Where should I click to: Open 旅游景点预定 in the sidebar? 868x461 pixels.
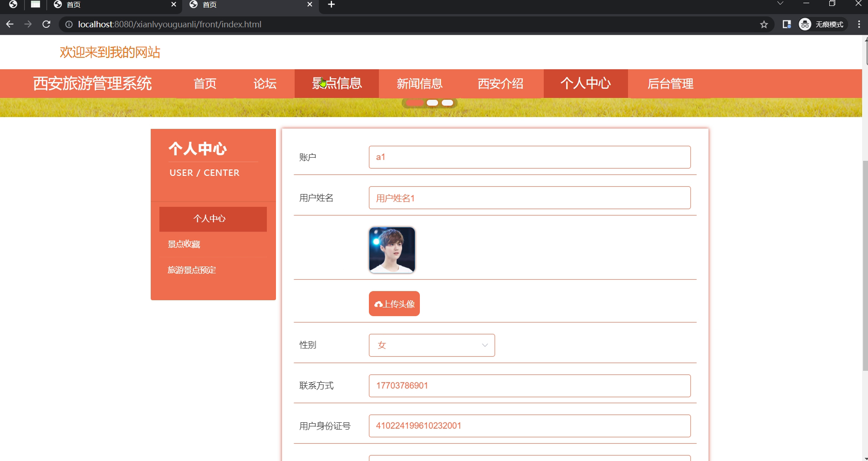[213, 270]
